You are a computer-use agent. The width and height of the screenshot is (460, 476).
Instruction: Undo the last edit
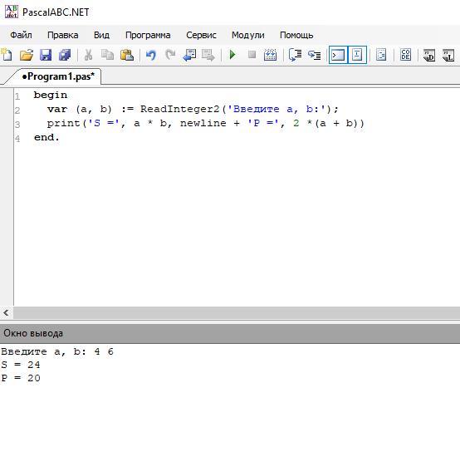(151, 56)
